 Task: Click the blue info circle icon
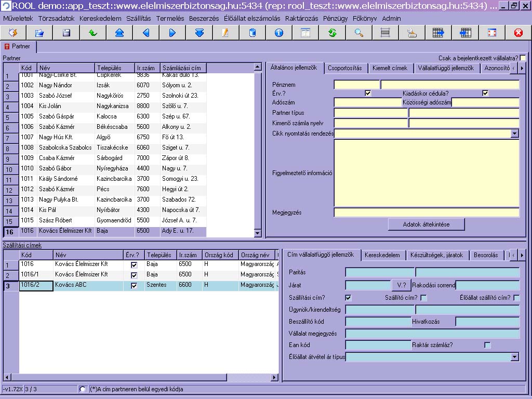coord(279,33)
